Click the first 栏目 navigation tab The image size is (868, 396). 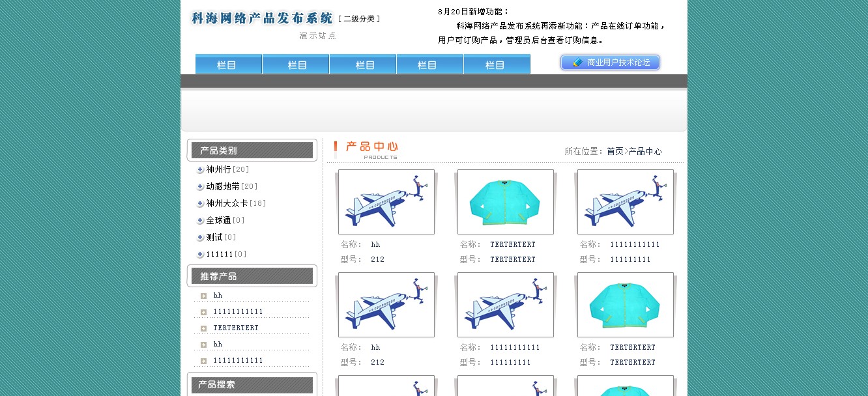229,64
